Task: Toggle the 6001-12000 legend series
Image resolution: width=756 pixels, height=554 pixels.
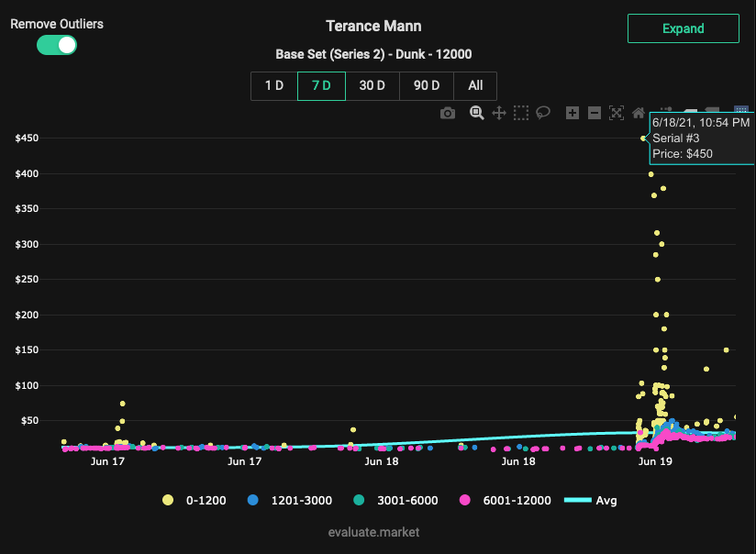Action: click(x=506, y=500)
